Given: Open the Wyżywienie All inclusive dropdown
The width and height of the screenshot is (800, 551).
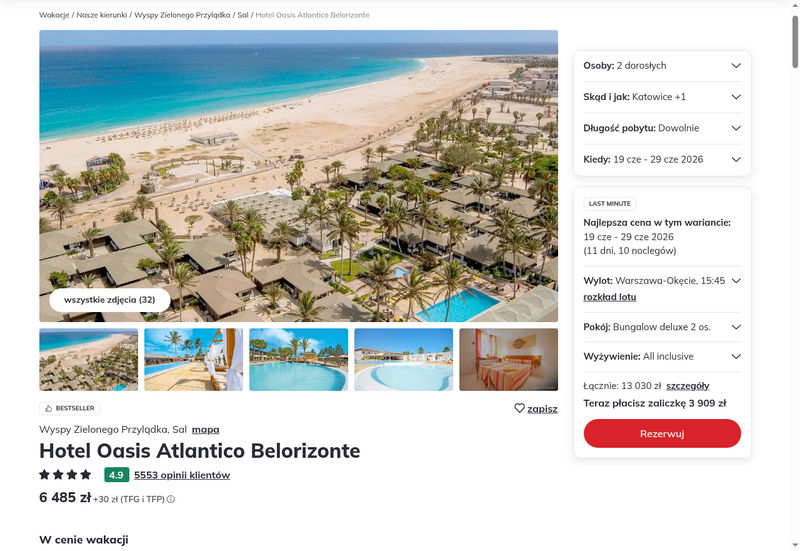Looking at the screenshot, I should [x=662, y=357].
